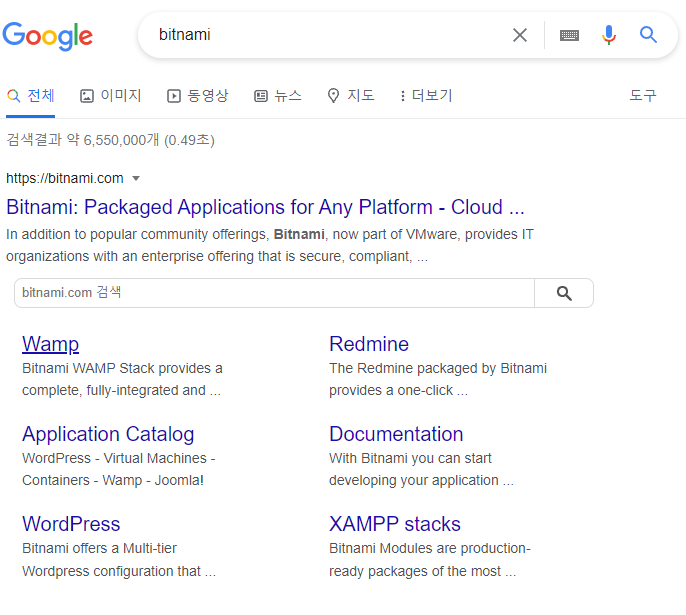Open the XAMPP stacks sitelink
686x615 pixels.
click(395, 524)
